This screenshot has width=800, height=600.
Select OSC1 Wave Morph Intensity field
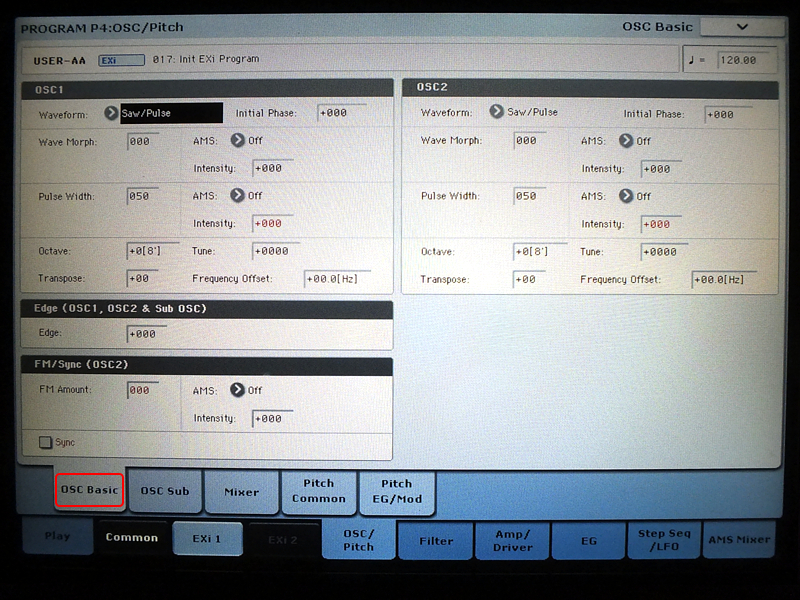click(272, 168)
